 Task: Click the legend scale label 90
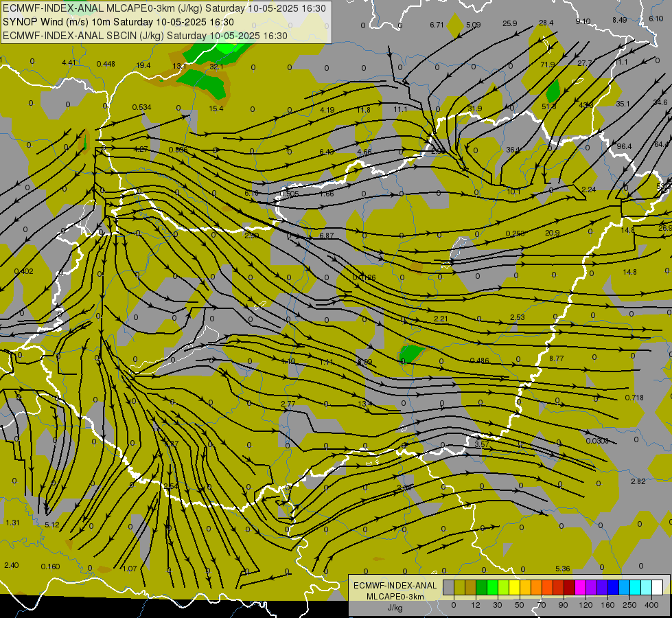pyautogui.click(x=563, y=605)
